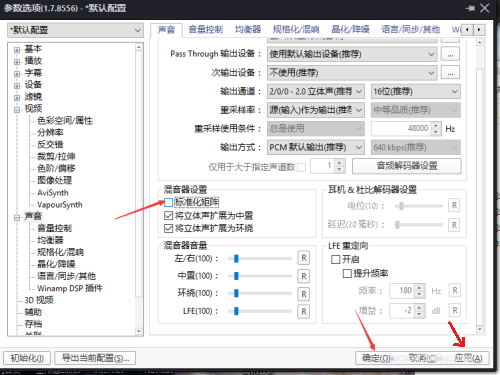Switch to 音量控制 tab
This screenshot has height=375, width=500.
pos(205,30)
